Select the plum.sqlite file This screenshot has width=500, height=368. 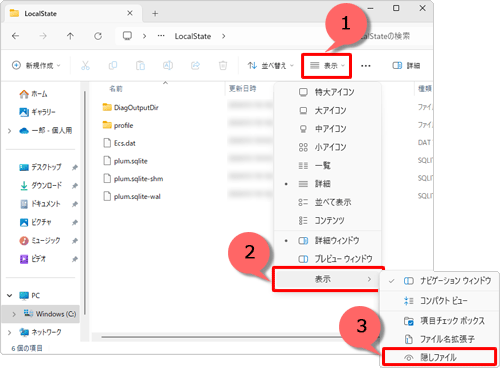pyautogui.click(x=125, y=161)
